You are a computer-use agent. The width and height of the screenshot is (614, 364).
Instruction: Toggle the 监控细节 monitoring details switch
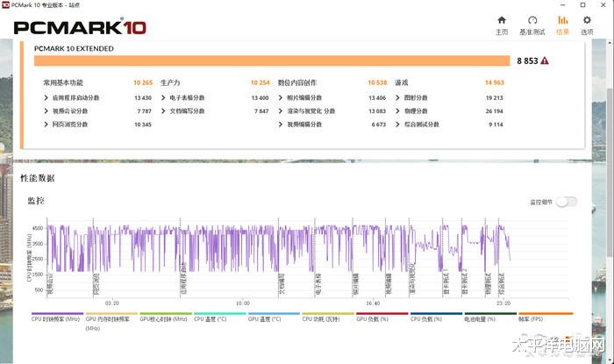567,202
